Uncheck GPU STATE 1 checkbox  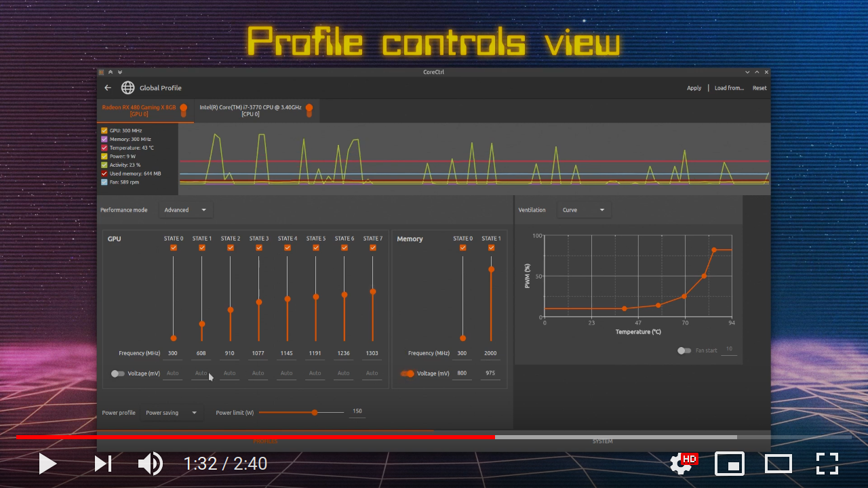202,248
